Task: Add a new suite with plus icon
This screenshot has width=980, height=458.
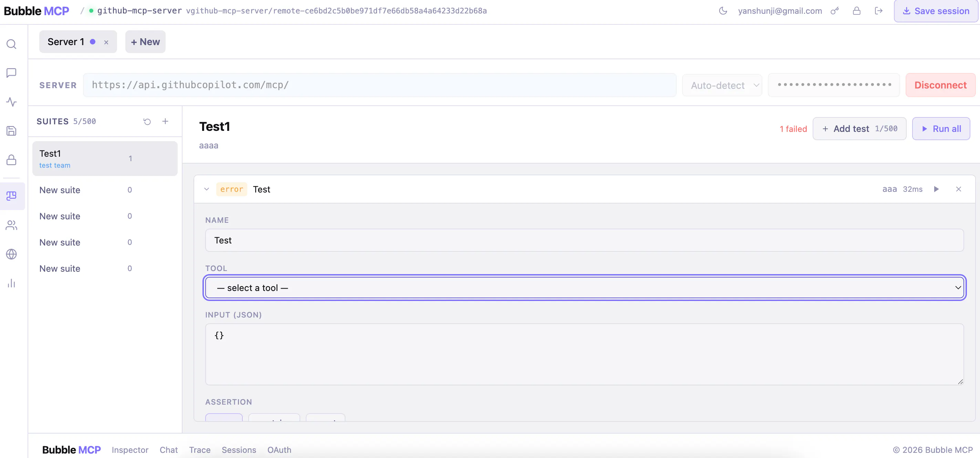Action: (165, 121)
